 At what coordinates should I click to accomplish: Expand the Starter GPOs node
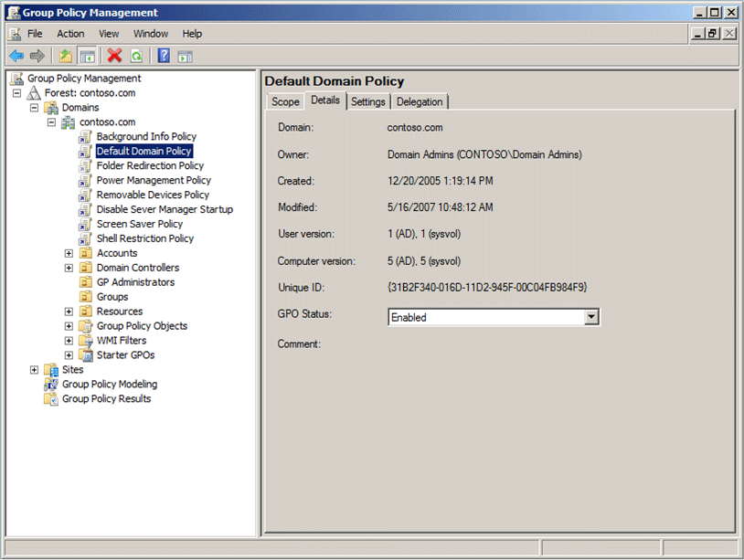[69, 355]
